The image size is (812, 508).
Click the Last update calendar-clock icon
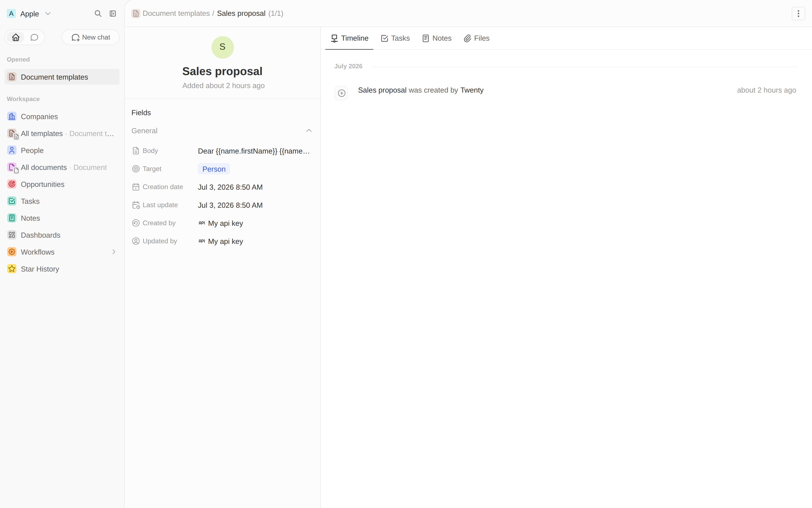[136, 205]
